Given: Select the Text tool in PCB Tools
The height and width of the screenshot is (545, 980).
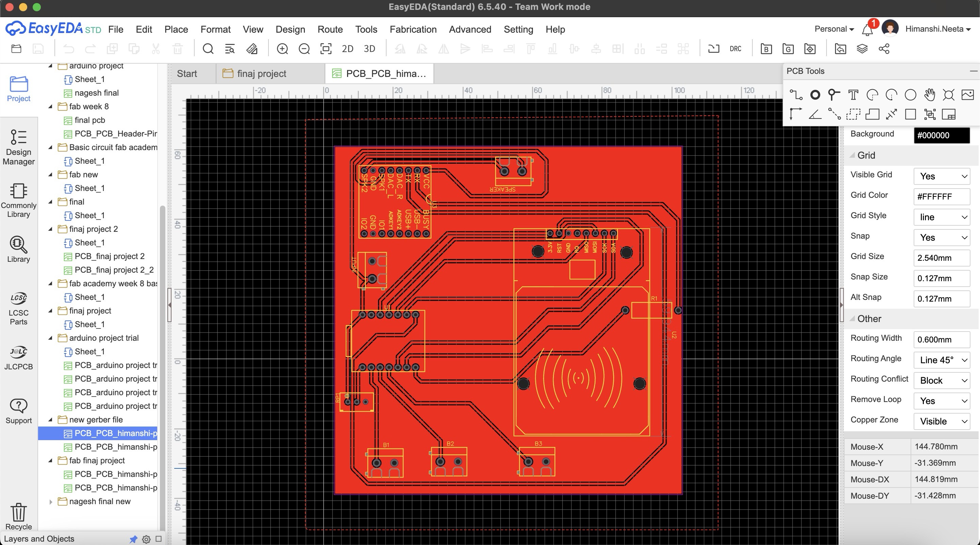Looking at the screenshot, I should click(x=853, y=94).
